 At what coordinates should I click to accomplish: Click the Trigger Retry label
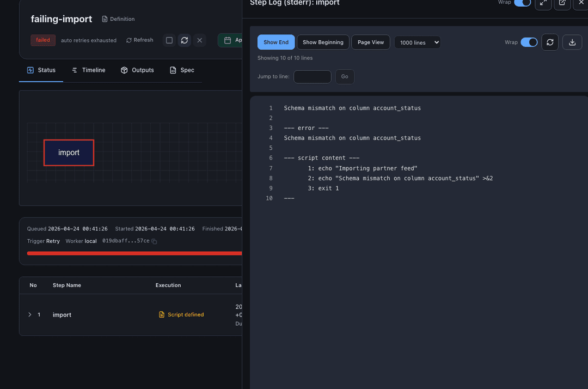[43, 241]
